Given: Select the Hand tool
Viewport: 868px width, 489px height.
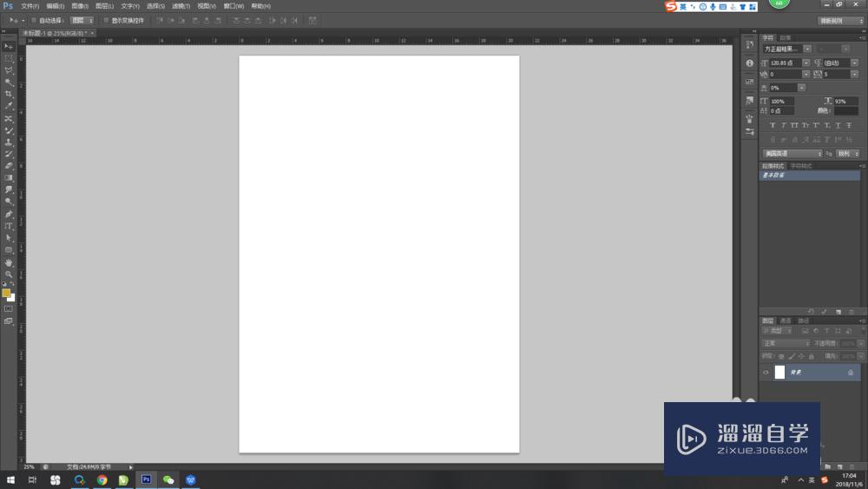Looking at the screenshot, I should tap(9, 262).
